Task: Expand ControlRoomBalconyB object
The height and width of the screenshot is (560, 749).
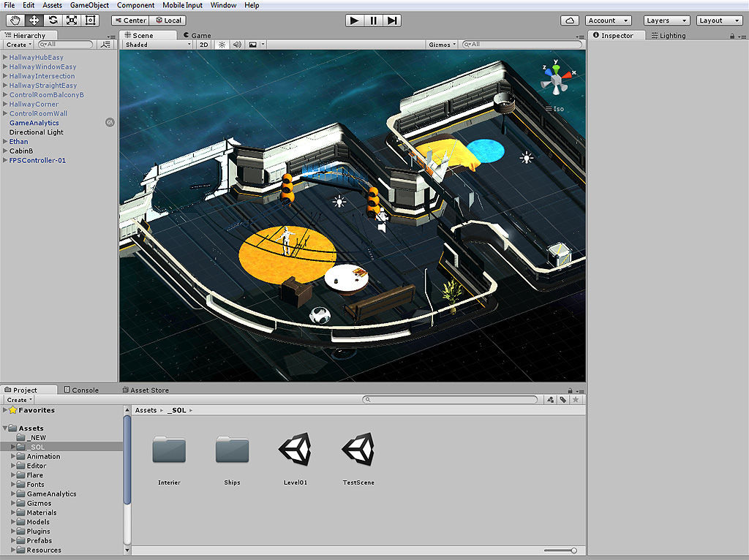Action: click(5, 94)
